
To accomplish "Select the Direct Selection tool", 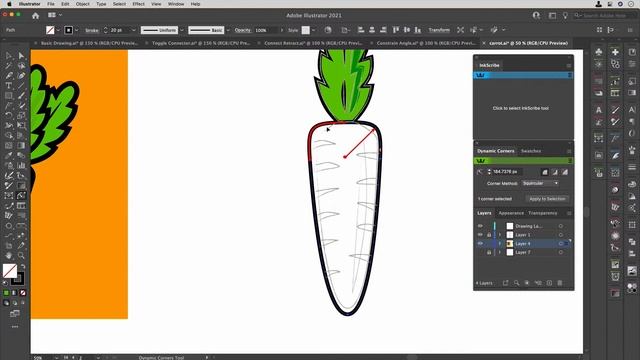I will 21,56.
